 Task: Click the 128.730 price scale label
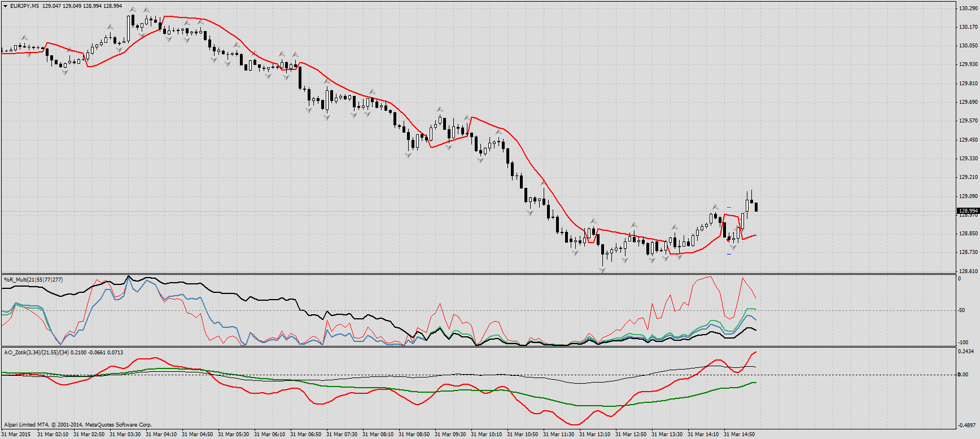[968, 252]
